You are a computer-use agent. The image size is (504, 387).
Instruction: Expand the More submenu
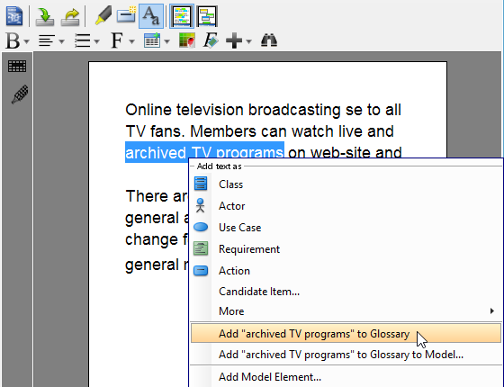tap(346, 311)
